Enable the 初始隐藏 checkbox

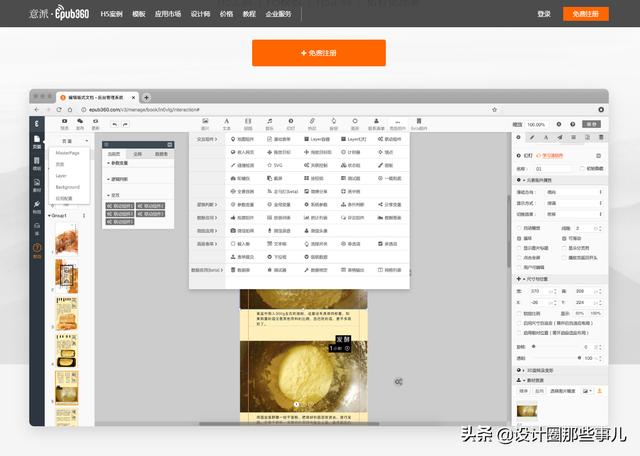582,168
